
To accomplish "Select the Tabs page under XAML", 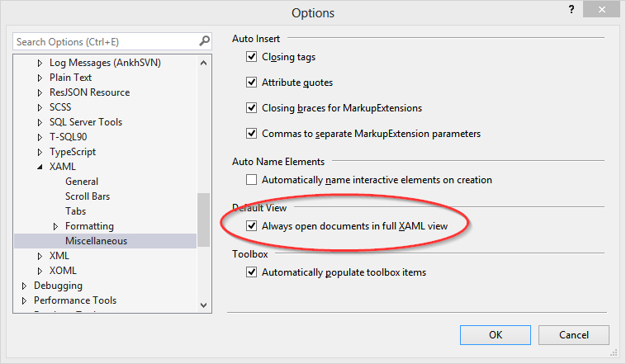I will pos(75,211).
